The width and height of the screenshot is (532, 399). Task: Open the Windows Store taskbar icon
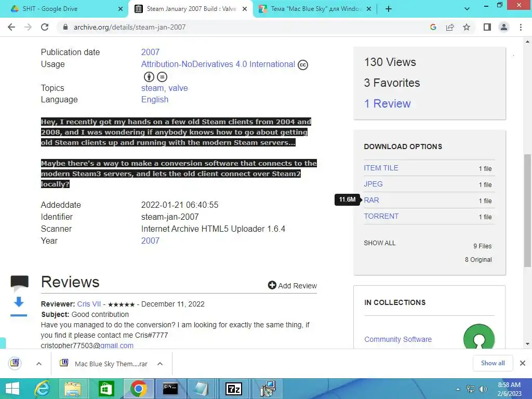(106, 389)
